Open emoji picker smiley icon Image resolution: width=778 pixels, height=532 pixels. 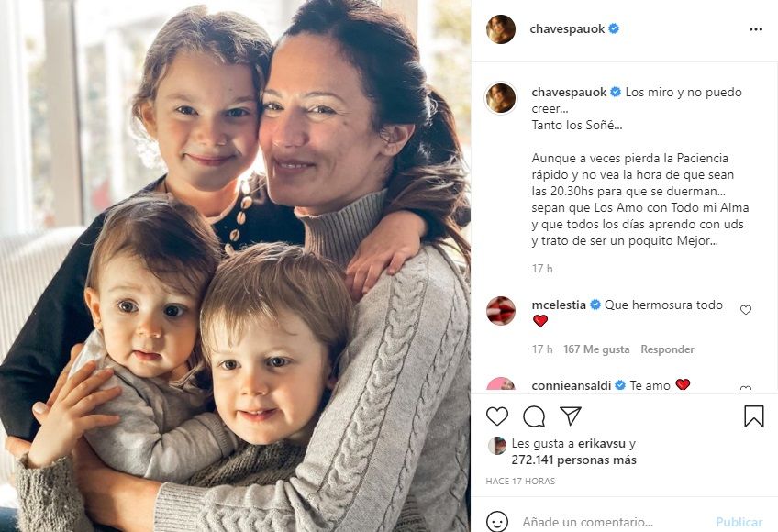click(497, 522)
